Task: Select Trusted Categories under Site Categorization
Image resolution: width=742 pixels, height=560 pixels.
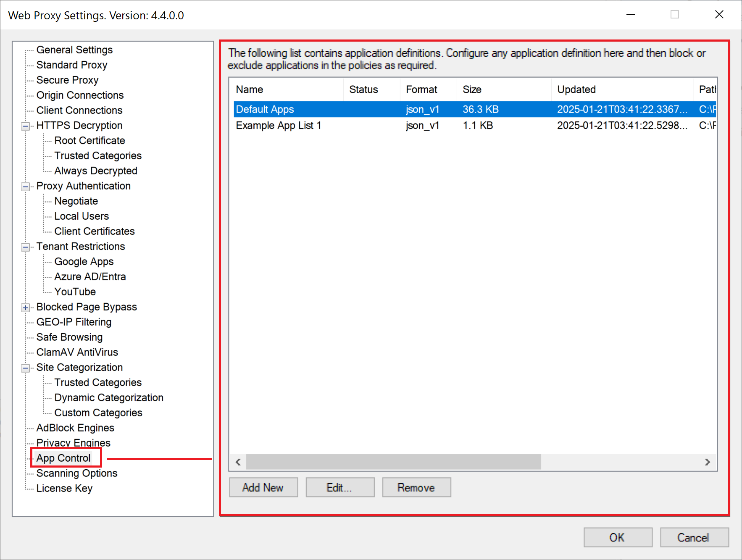Action: [98, 383]
